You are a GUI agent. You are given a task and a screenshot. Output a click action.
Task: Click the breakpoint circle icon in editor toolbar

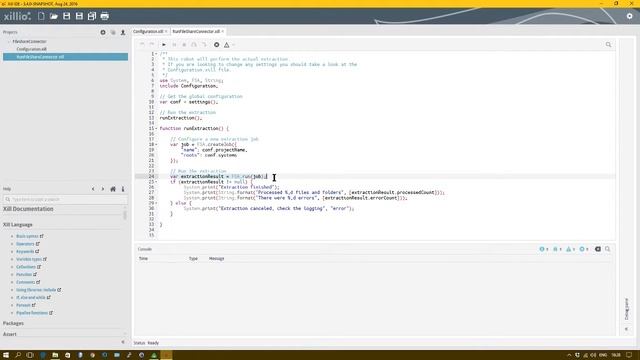pyautogui.click(x=217, y=44)
